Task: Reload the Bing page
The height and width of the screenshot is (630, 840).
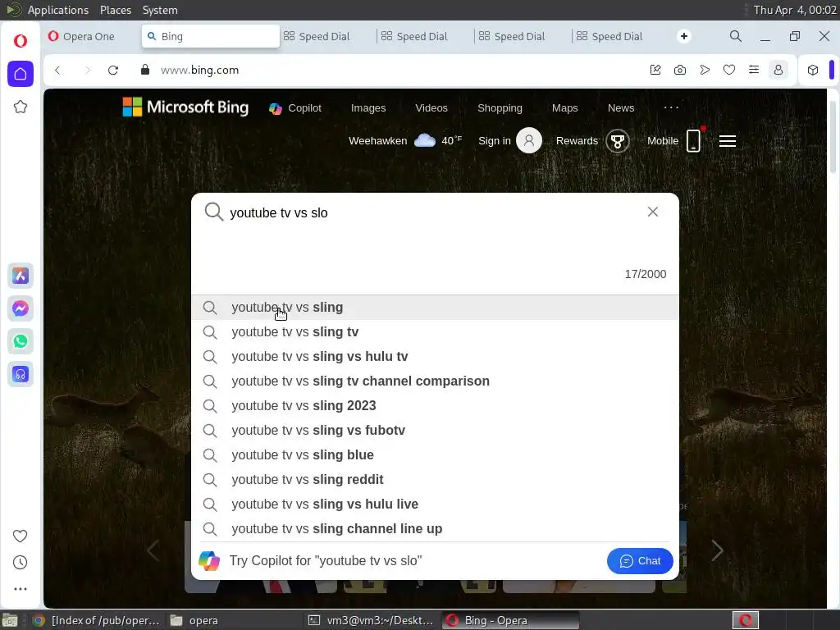Action: [113, 71]
